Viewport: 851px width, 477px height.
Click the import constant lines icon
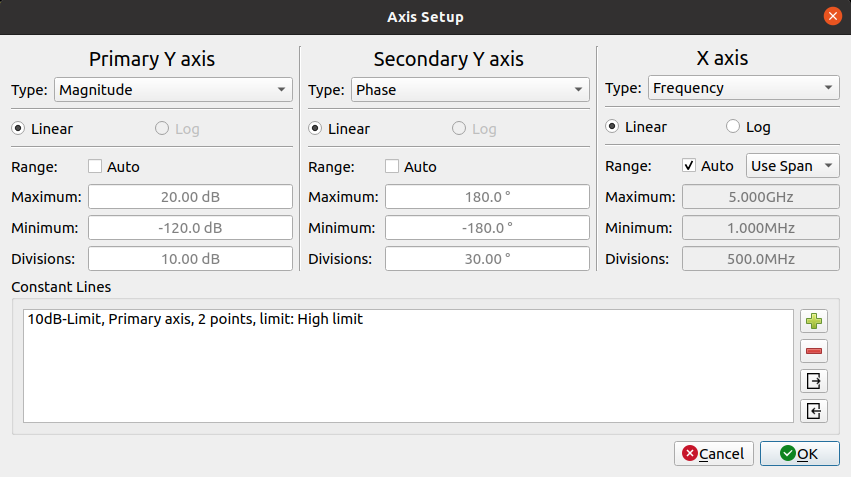(x=814, y=410)
